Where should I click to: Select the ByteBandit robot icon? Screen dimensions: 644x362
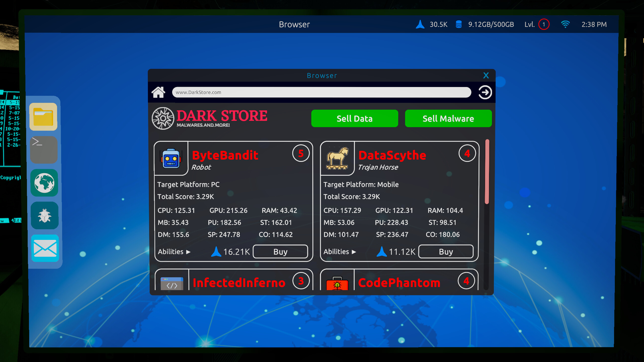[171, 158]
